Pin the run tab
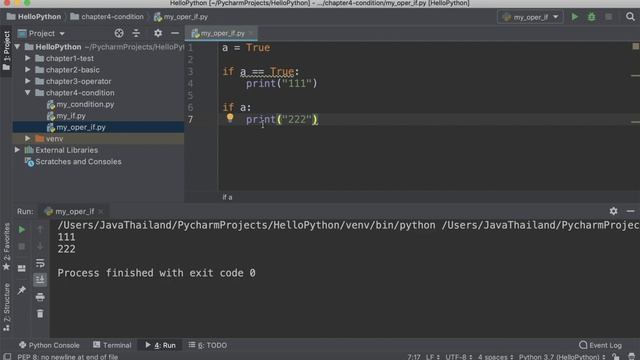Screen dimensions: 640x360 click(22, 290)
